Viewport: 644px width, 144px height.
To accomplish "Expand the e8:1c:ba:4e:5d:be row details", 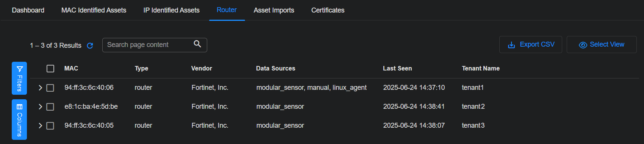I will pos(40,107).
